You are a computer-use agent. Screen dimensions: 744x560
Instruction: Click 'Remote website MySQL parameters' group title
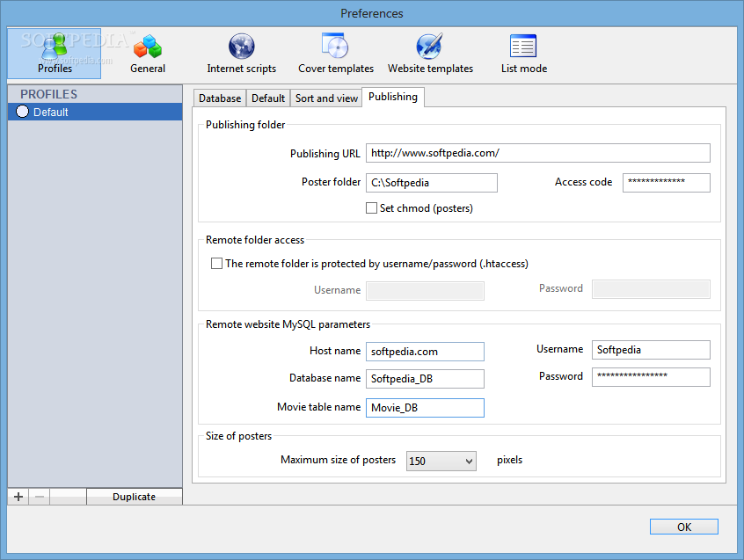click(288, 324)
